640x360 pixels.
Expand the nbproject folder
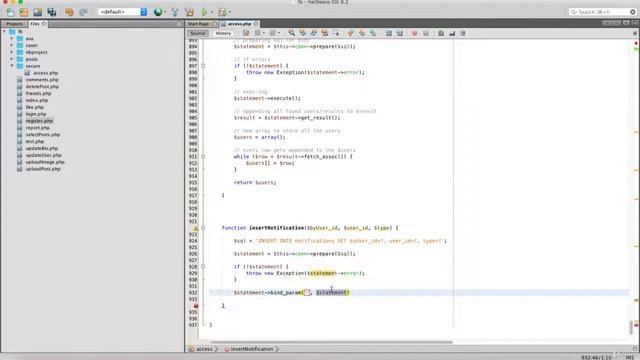click(11, 52)
